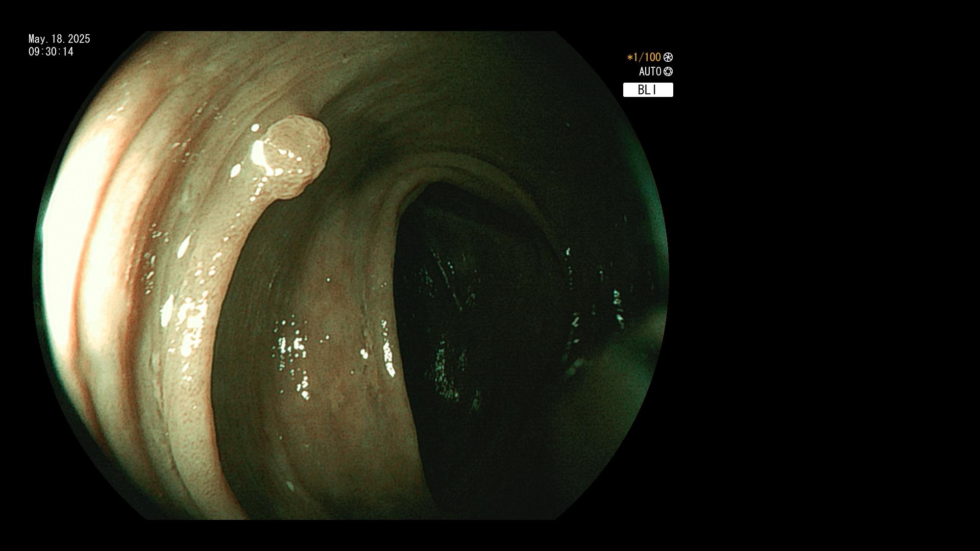Click the date text May. 18. 2025
The width and height of the screenshot is (980, 551).
point(59,39)
